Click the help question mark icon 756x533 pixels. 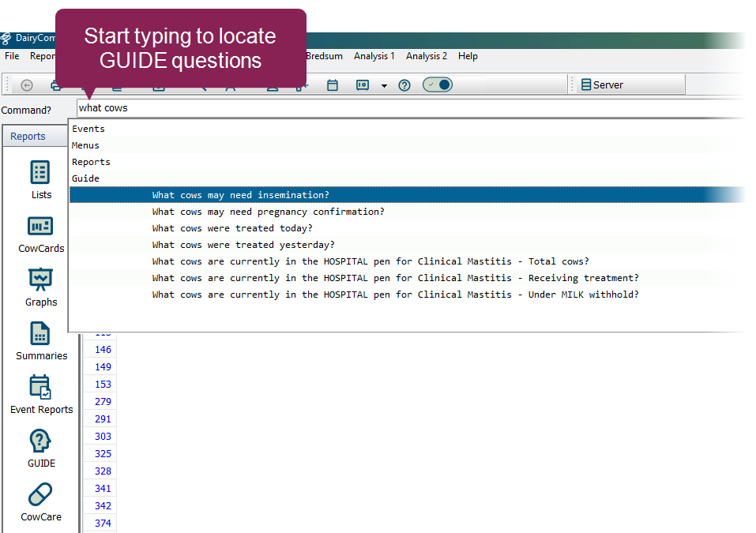pos(404,85)
